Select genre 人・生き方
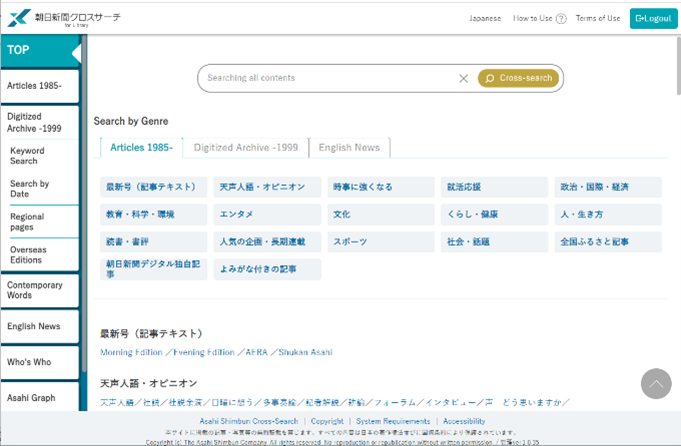681x446 pixels. click(608, 215)
